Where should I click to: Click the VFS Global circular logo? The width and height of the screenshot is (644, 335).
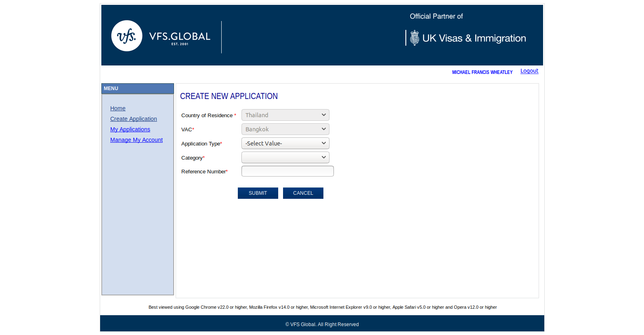coord(127,36)
